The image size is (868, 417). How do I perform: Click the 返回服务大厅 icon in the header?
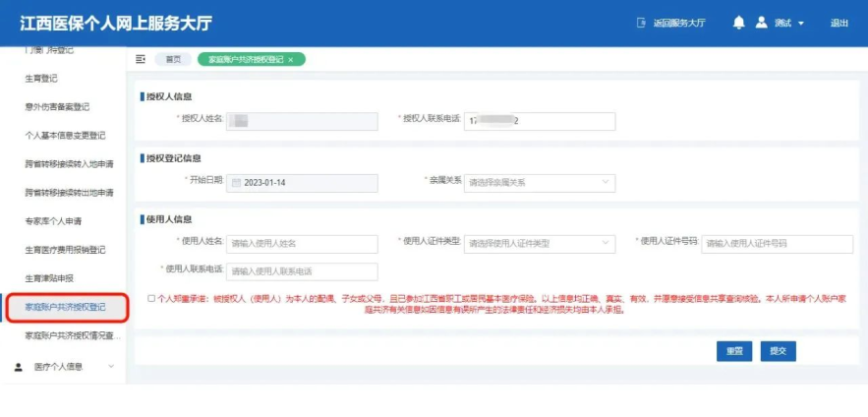pyautogui.click(x=643, y=23)
